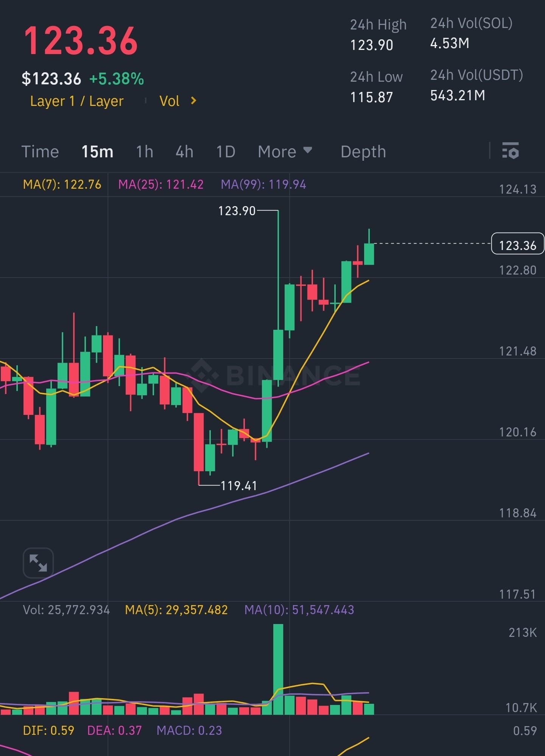Tap the 119.41 low price label

coord(239,486)
